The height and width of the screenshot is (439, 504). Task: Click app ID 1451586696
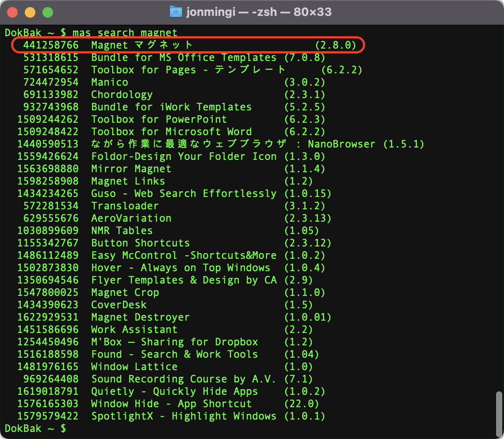point(48,329)
